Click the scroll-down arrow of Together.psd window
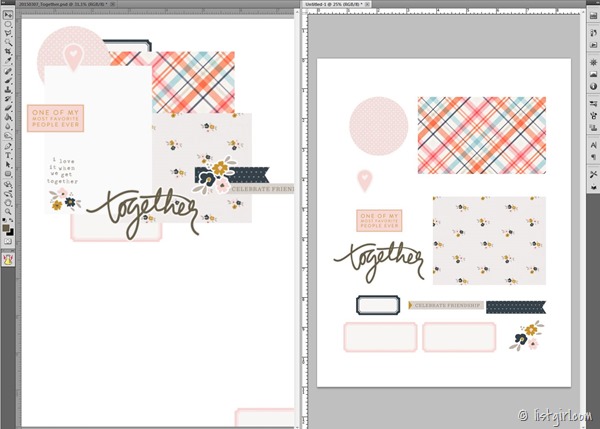This screenshot has width=600, height=429. (297, 425)
